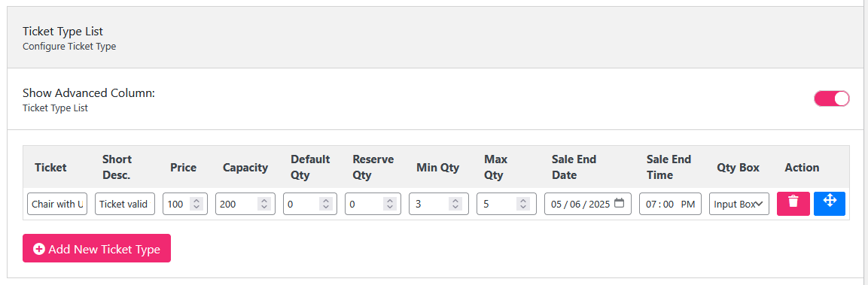
Task: Click the Price field stepper arrows
Action: point(196,205)
